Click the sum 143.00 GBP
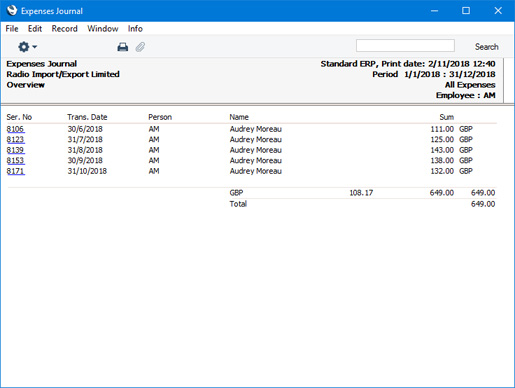 [x=451, y=150]
